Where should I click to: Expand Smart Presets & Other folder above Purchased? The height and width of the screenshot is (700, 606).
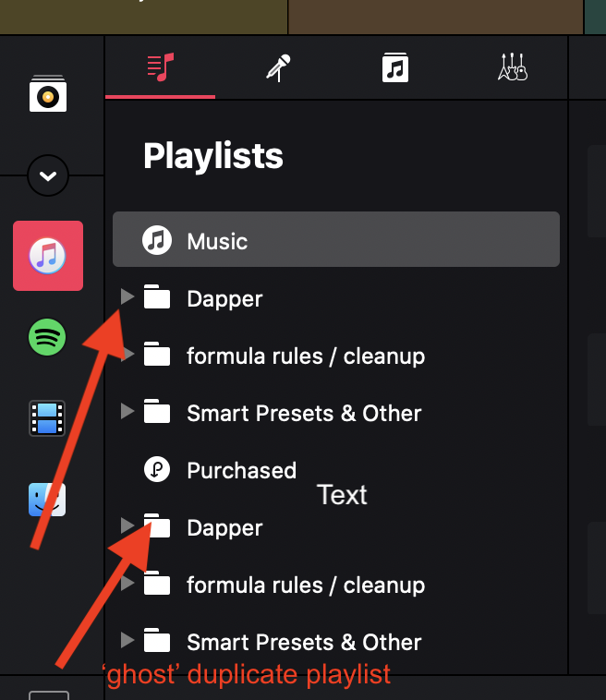(x=127, y=411)
